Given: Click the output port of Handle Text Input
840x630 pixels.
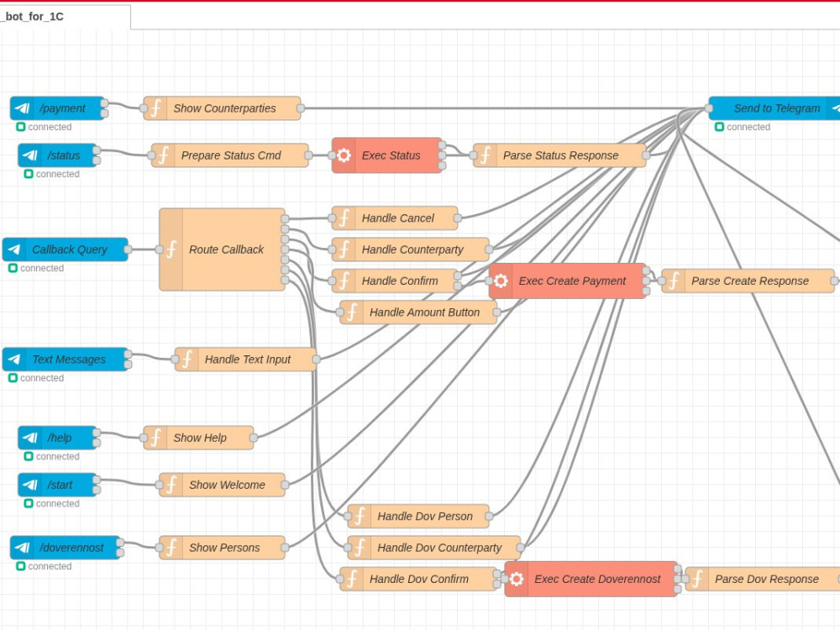Looking at the screenshot, I should coord(317,360).
